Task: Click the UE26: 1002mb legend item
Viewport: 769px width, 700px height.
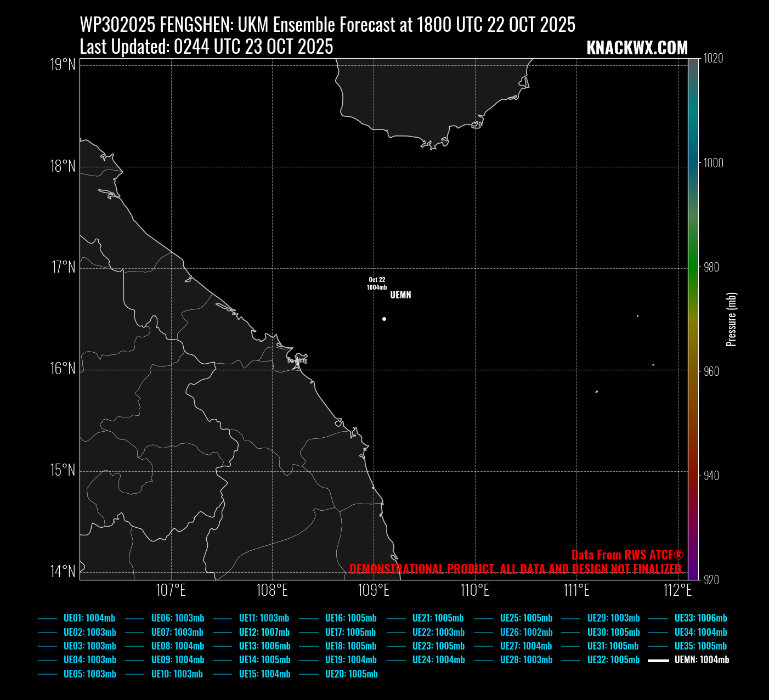Action: click(x=526, y=632)
